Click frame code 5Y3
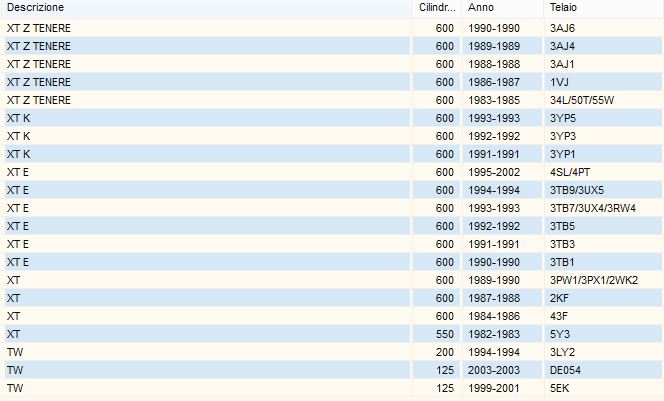Viewport: 664px width, 401px height. (560, 334)
